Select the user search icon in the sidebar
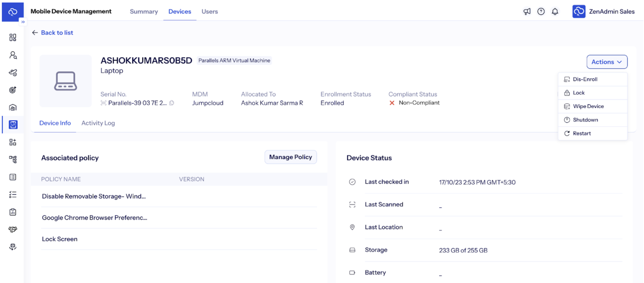Image resolution: width=644 pixels, height=283 pixels. [12, 55]
